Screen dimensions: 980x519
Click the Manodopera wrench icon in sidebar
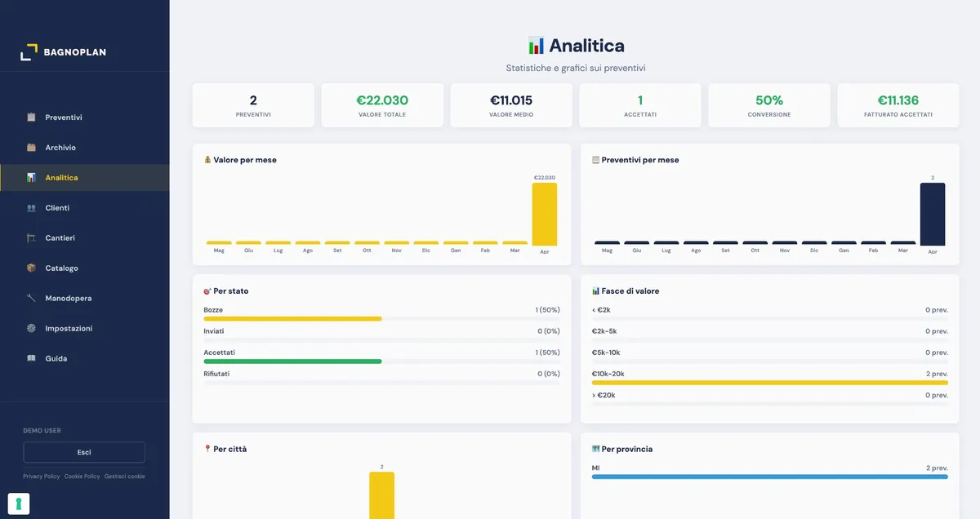pos(31,299)
